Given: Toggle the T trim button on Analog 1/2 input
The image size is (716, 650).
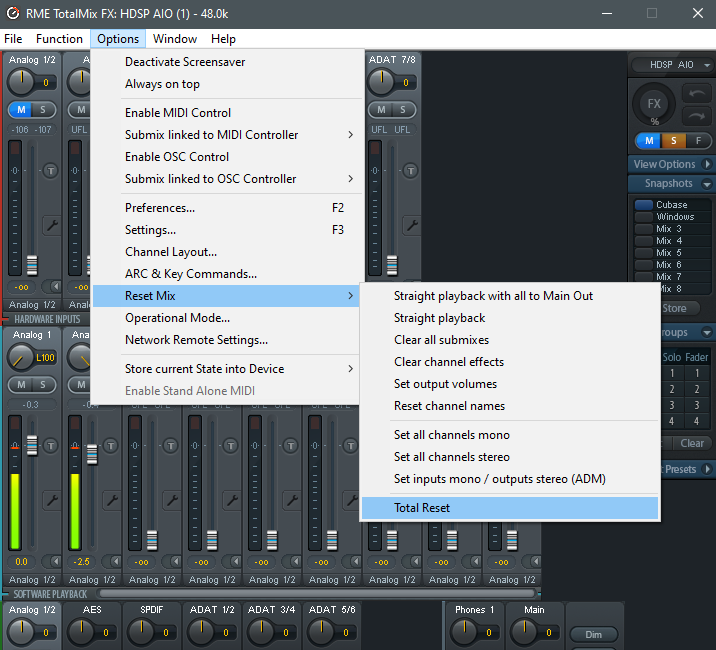Looking at the screenshot, I should tap(51, 171).
